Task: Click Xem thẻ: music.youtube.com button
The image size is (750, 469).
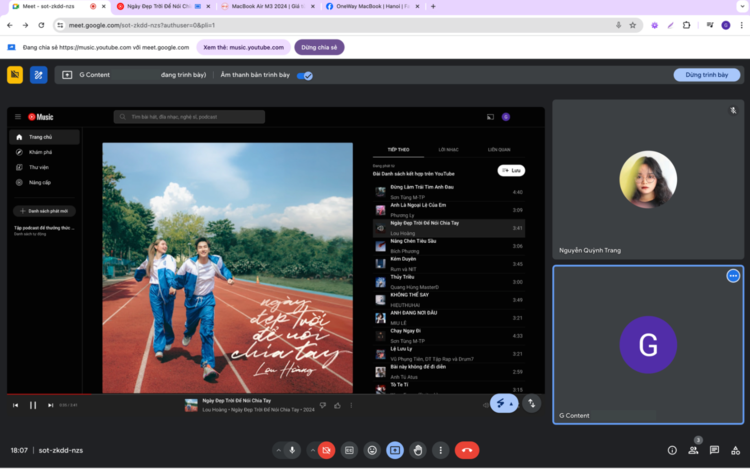Action: (243, 47)
